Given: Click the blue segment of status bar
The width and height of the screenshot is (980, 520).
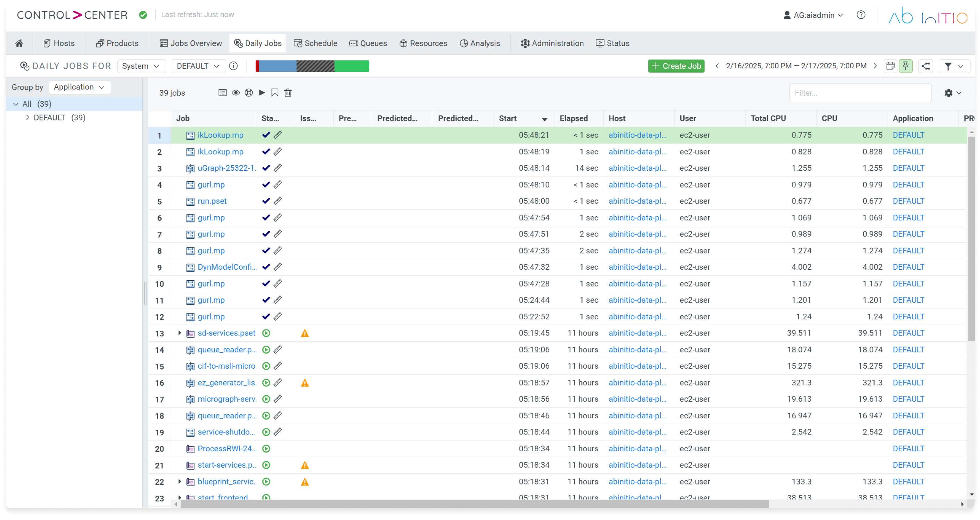Looking at the screenshot, I should click(277, 66).
